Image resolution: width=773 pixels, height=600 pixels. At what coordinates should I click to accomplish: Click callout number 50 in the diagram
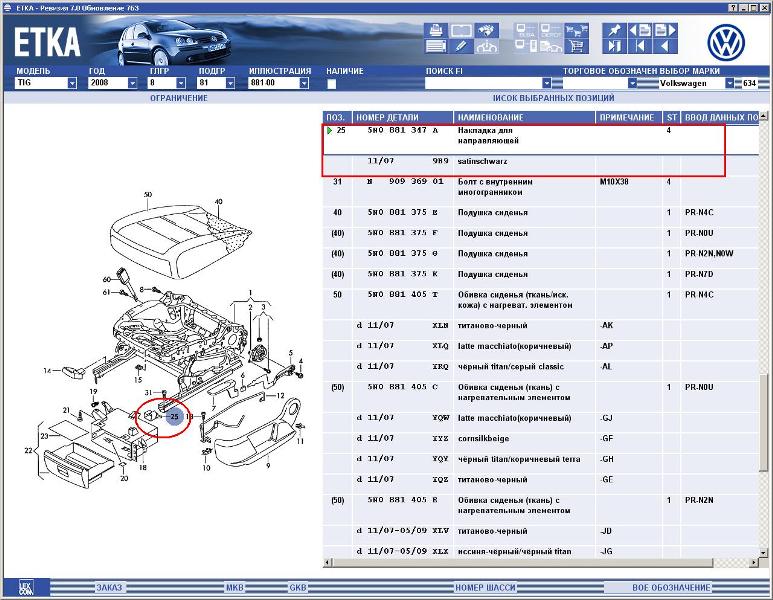pyautogui.click(x=148, y=195)
